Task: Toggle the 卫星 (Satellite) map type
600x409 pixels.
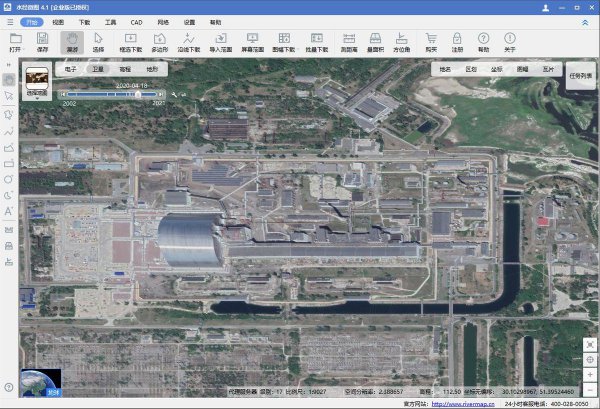Action: [x=97, y=70]
